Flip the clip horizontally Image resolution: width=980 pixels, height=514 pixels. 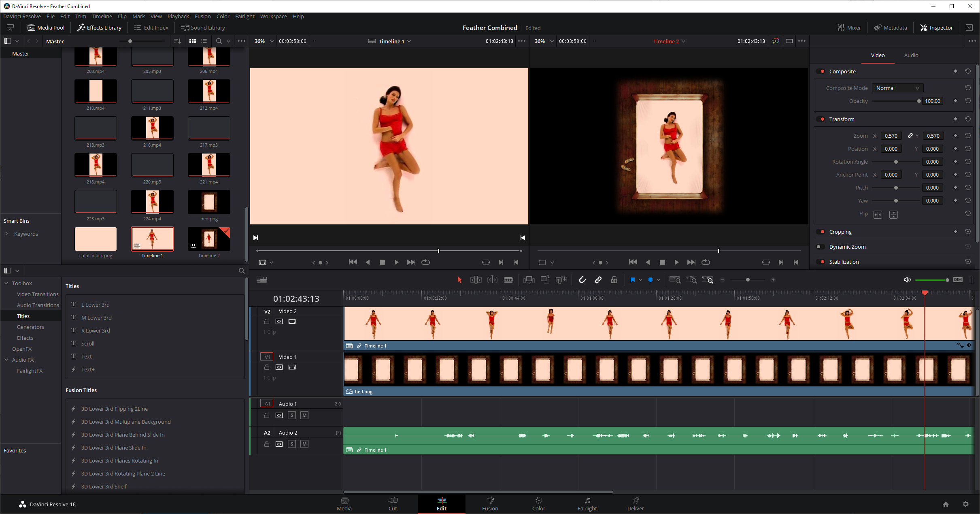(878, 214)
